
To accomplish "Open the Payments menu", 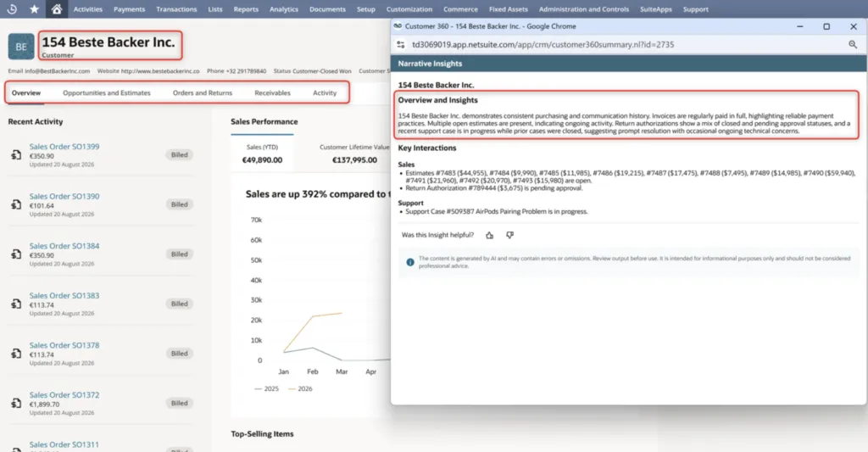I will 129,9.
